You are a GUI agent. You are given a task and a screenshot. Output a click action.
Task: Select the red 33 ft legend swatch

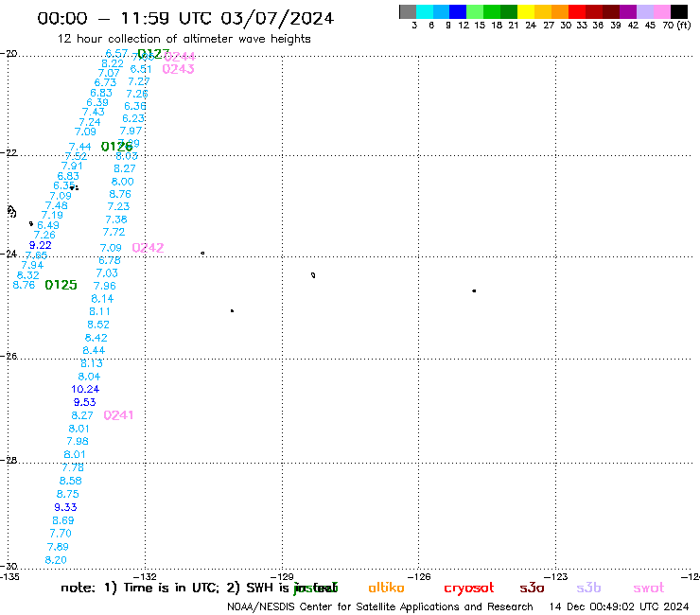point(577,11)
